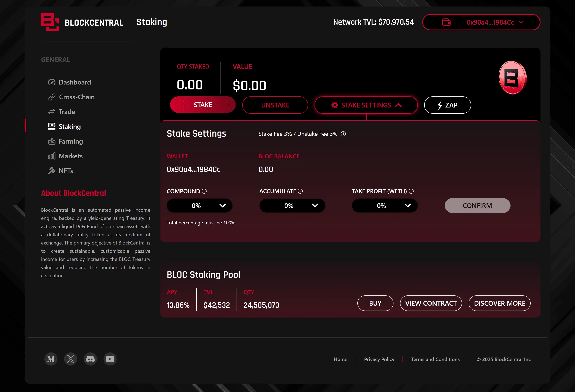Click the NFTs key icon
Viewport: 575px width, 392px height.
(52, 170)
